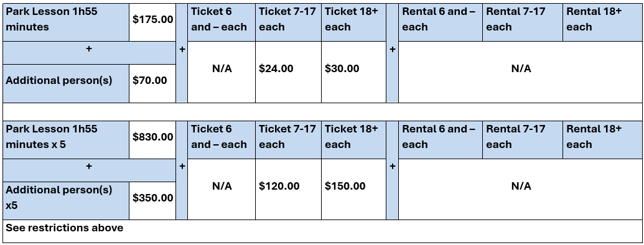The image size is (644, 245).
Task: Click the rental N/A cell in top table
Action: (520, 69)
